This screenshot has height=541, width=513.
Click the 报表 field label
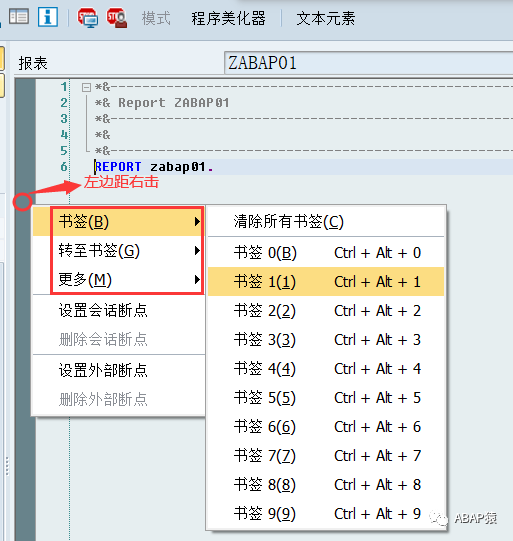coord(33,63)
